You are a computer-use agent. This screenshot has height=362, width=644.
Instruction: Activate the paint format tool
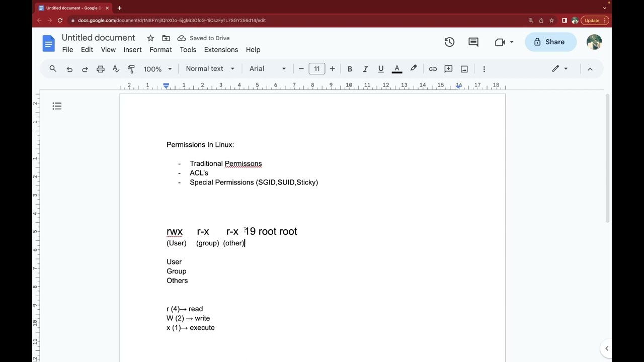pyautogui.click(x=131, y=69)
